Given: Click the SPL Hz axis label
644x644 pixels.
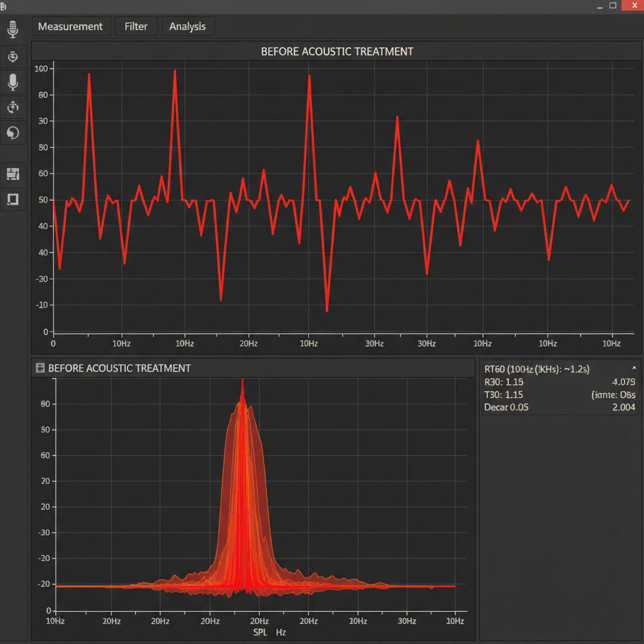Looking at the screenshot, I should click(x=269, y=632).
